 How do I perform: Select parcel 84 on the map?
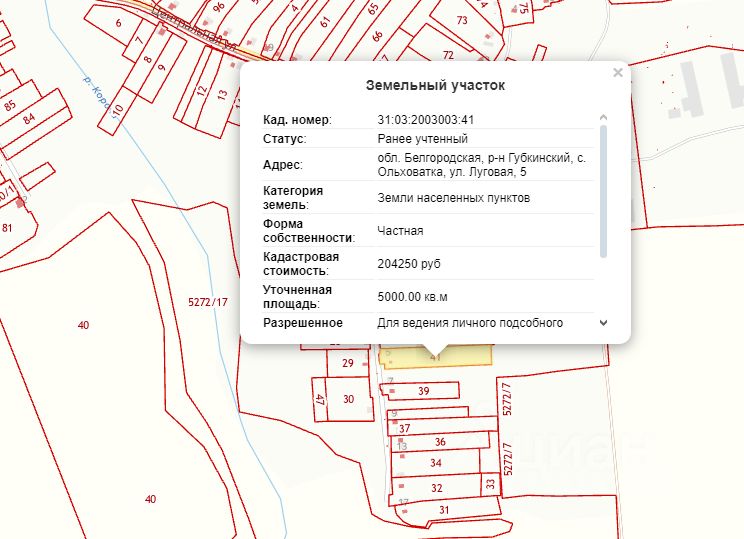click(29, 118)
